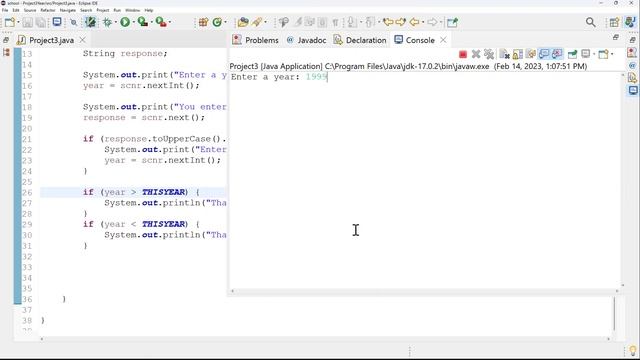
Task: Toggle the console Scroll Lock icon
Action: point(518,54)
